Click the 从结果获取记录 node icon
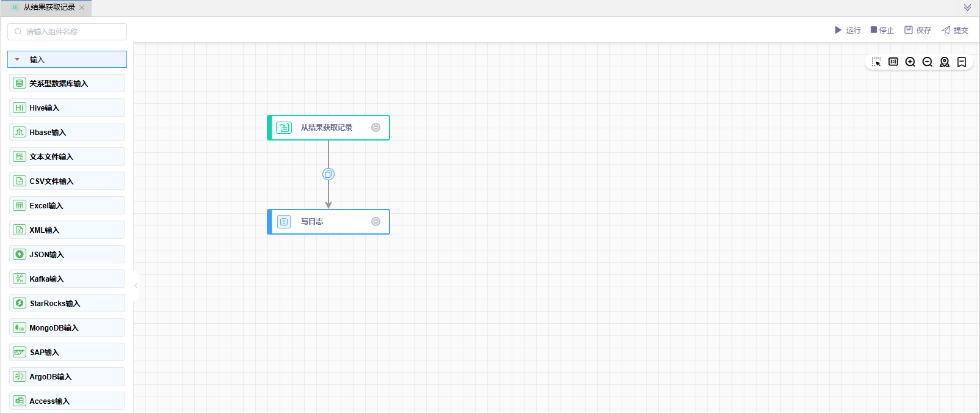This screenshot has height=413, width=980. 284,128
